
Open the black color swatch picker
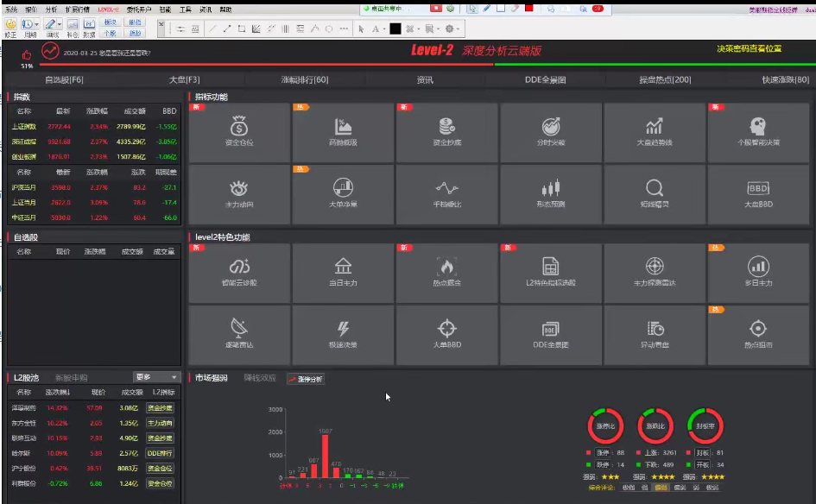point(395,29)
